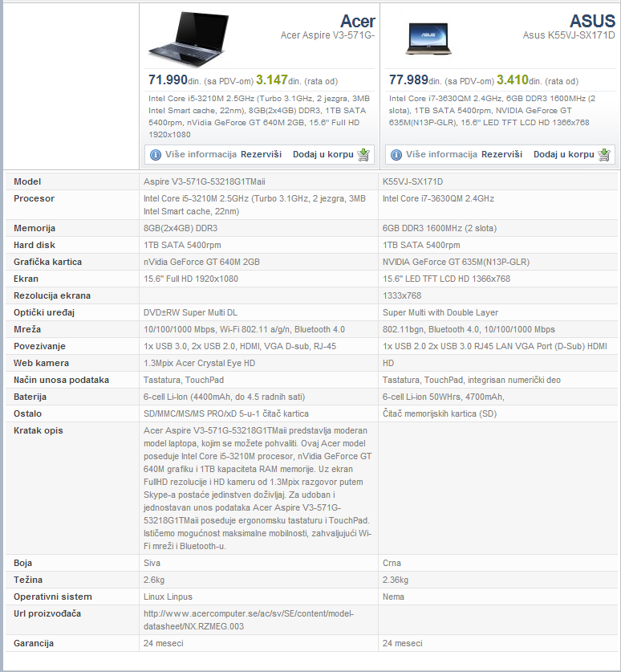
Task: Select the Siva color value
Action: click(x=152, y=563)
